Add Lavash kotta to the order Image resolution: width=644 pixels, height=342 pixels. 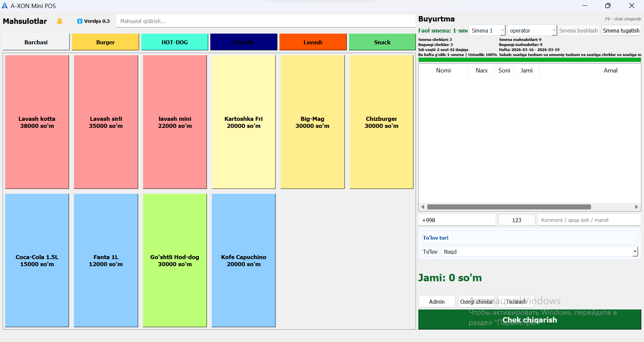[37, 122]
